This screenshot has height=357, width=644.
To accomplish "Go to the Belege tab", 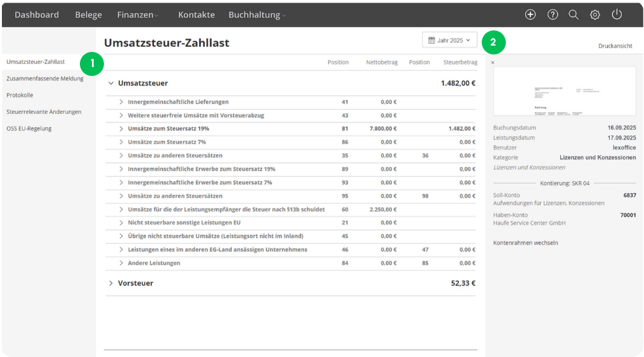I will pos(88,15).
